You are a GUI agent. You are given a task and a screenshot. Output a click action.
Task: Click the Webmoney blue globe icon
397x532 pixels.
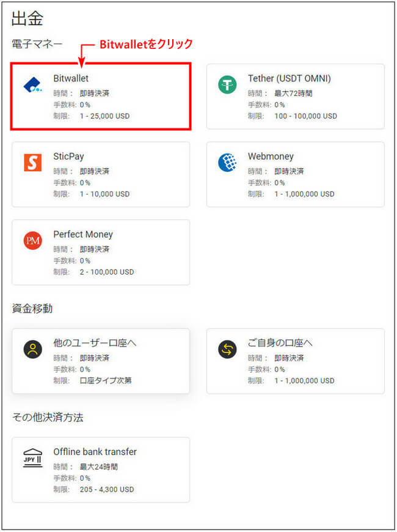[x=227, y=163]
